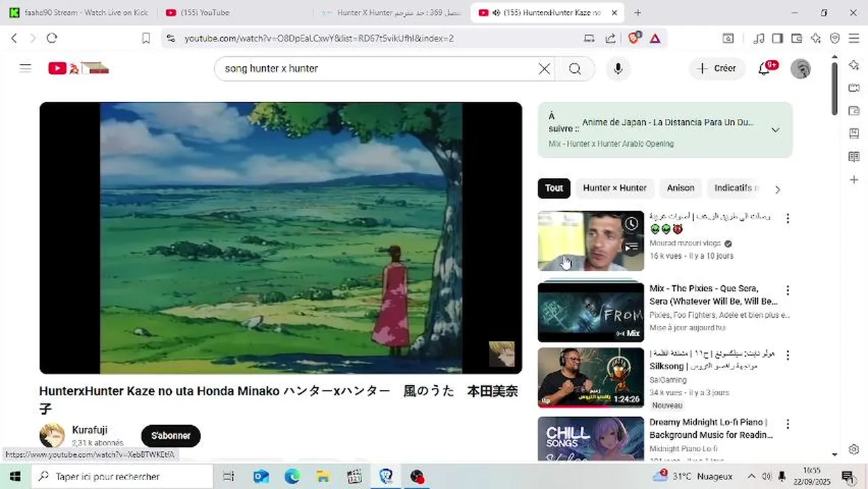The width and height of the screenshot is (868, 489).
Task: Subscribe with the S'abonner button
Action: point(171,436)
